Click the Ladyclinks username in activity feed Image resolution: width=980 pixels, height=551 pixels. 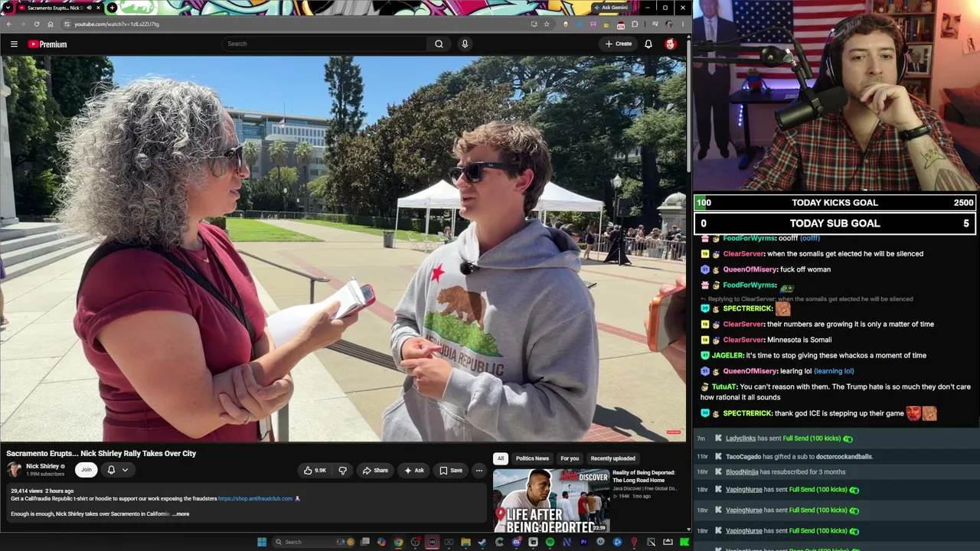(x=740, y=439)
